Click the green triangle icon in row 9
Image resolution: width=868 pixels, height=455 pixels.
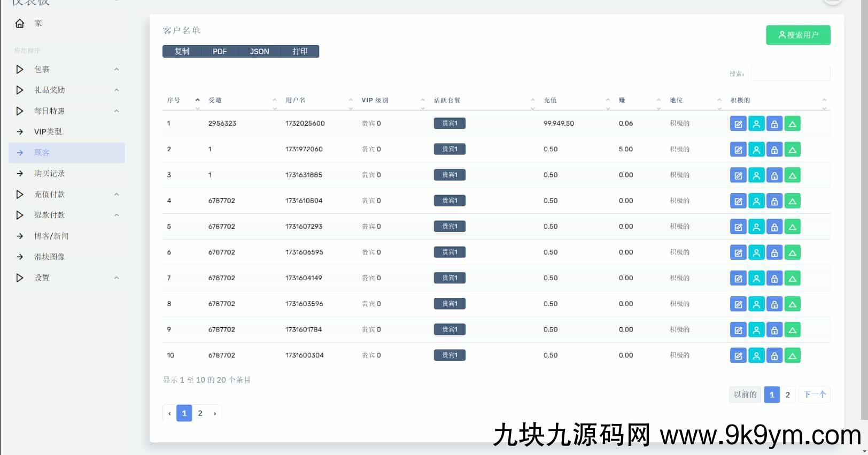tap(793, 330)
